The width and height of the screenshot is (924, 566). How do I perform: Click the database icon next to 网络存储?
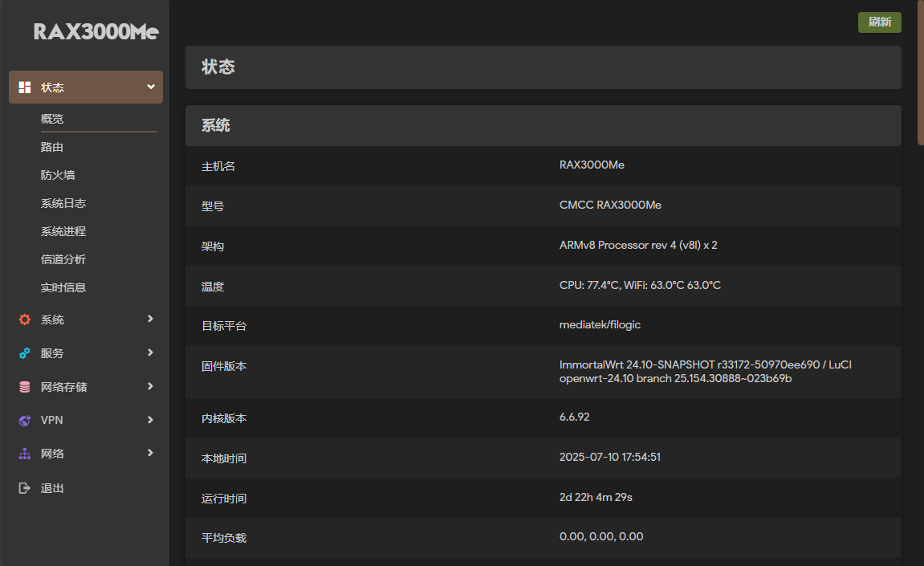[24, 386]
